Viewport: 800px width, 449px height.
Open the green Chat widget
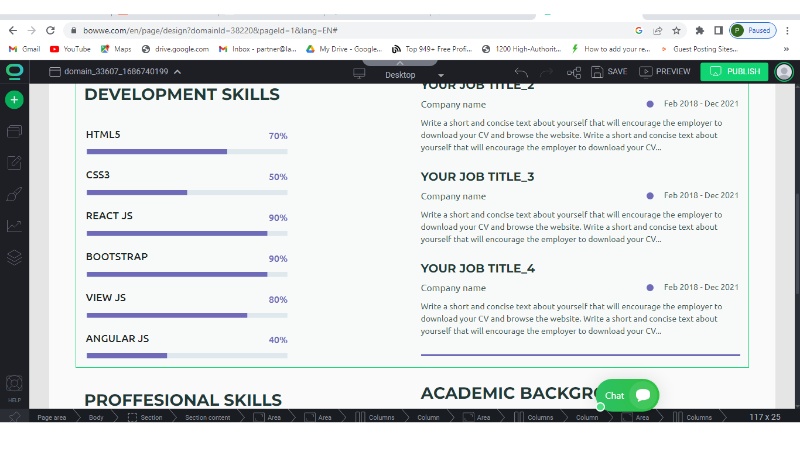click(628, 395)
